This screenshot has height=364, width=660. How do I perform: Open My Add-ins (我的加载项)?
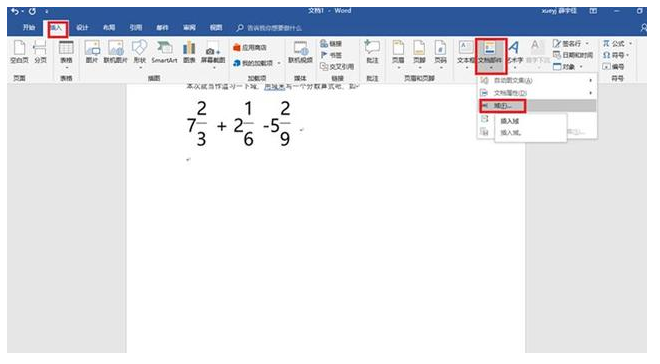point(253,63)
